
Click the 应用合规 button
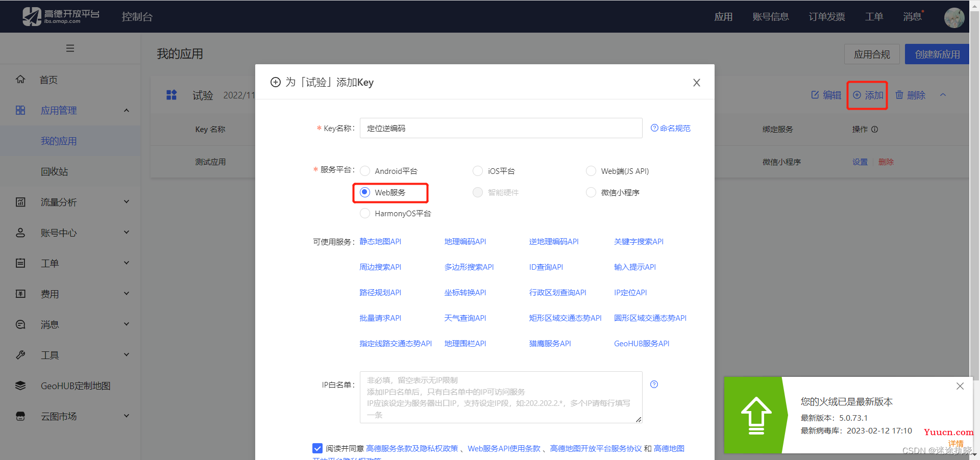point(872,54)
